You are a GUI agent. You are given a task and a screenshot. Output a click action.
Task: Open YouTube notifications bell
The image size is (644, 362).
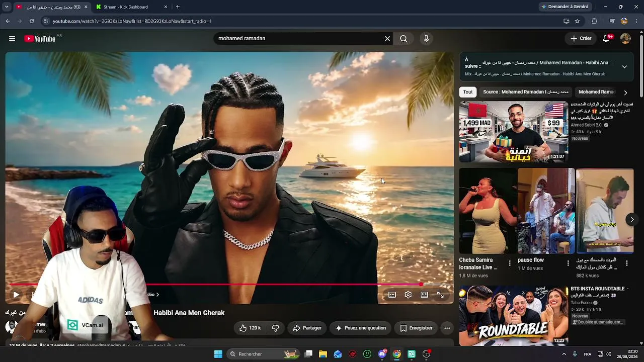(x=607, y=39)
